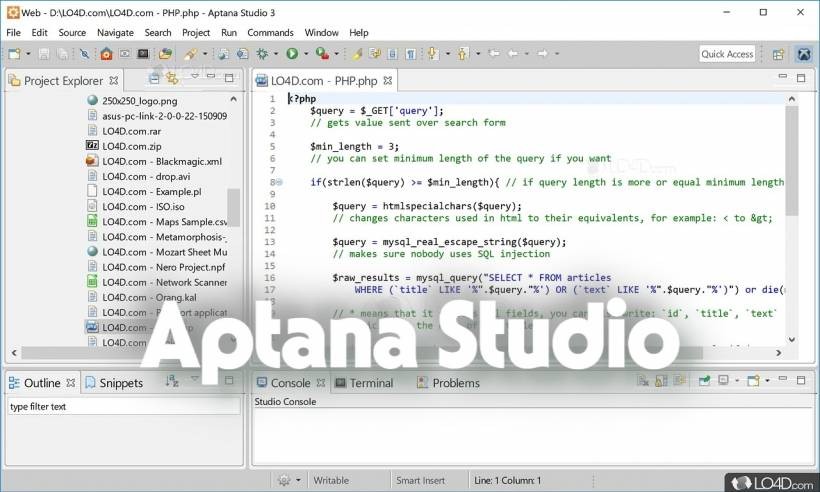
Task: Open the Debug dropdown arrow
Action: pos(276,54)
